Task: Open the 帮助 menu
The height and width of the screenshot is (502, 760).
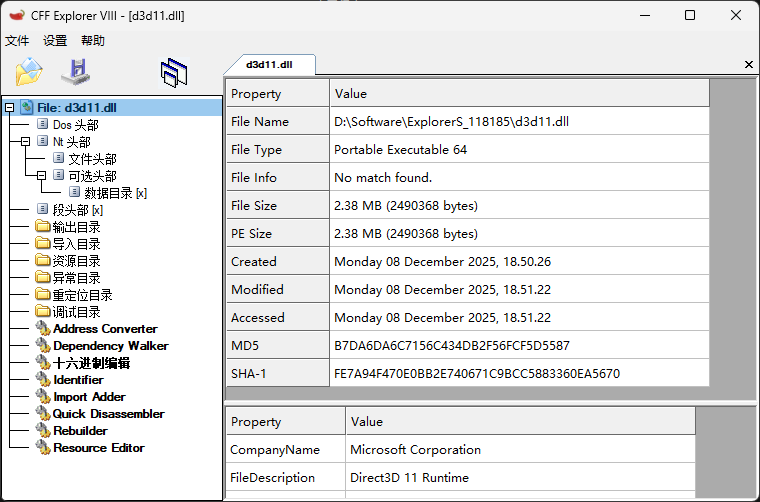Action: tap(93, 41)
